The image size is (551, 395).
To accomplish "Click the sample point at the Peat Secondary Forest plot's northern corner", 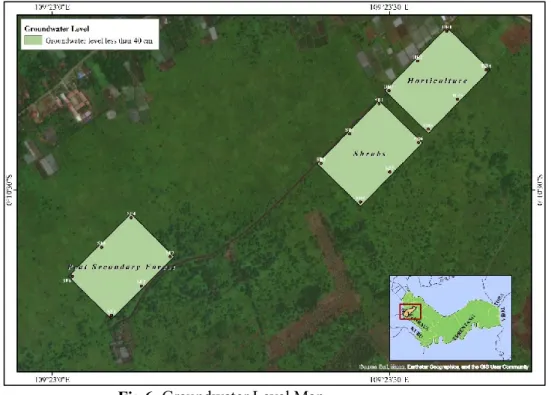I will (131, 217).
